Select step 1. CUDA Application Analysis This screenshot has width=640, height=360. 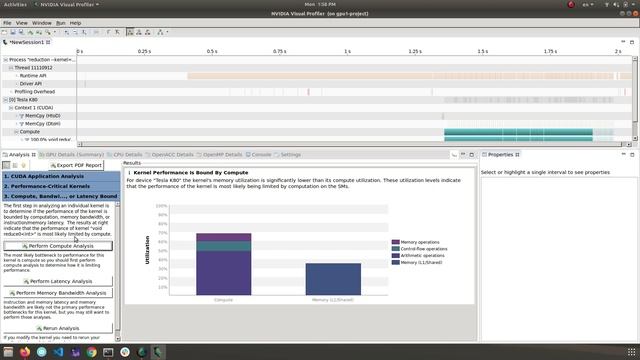(x=61, y=176)
